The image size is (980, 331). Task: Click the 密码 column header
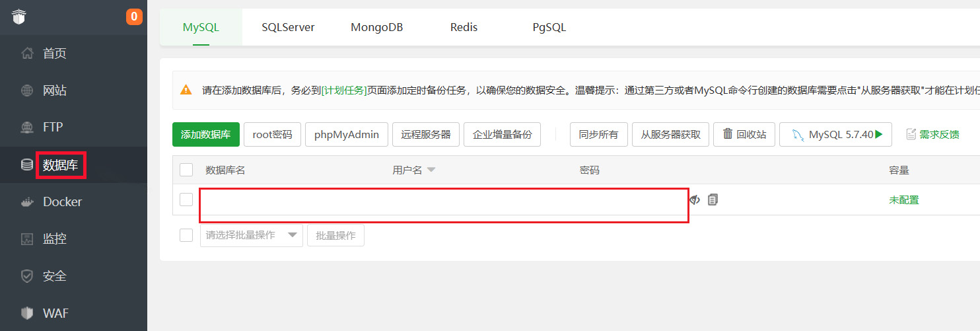click(x=590, y=170)
